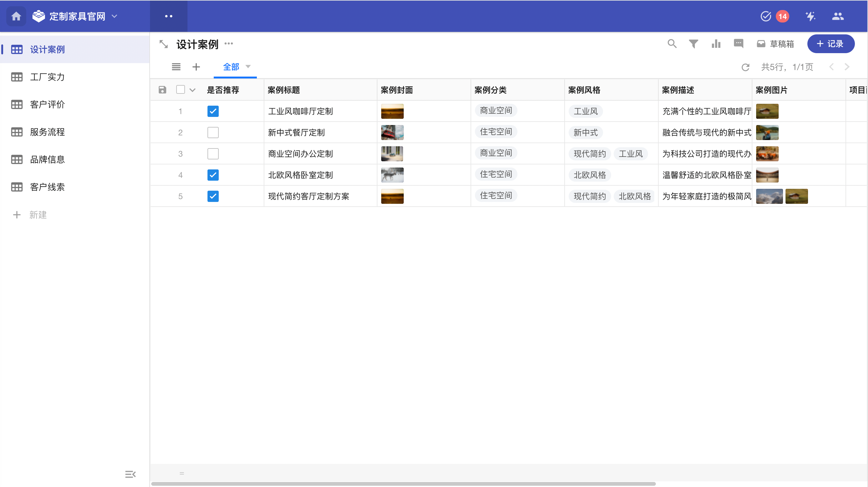Open the lightning automation icon
The image size is (868, 487).
tap(811, 16)
